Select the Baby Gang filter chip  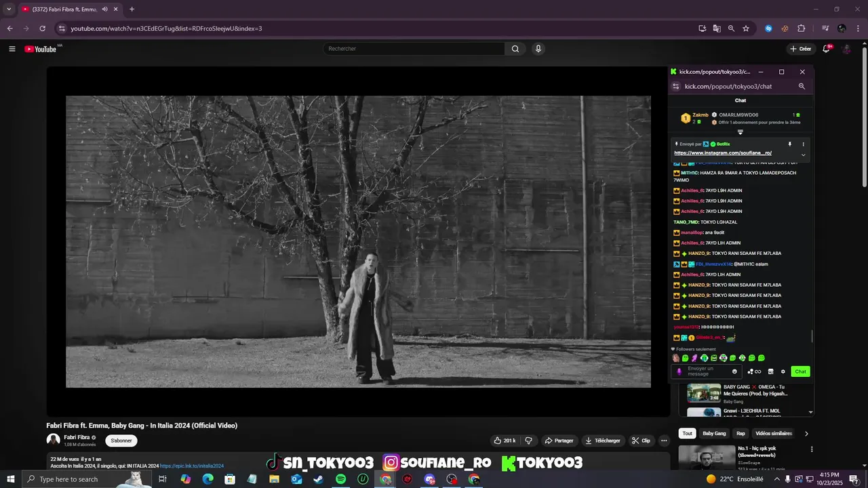[x=714, y=434]
